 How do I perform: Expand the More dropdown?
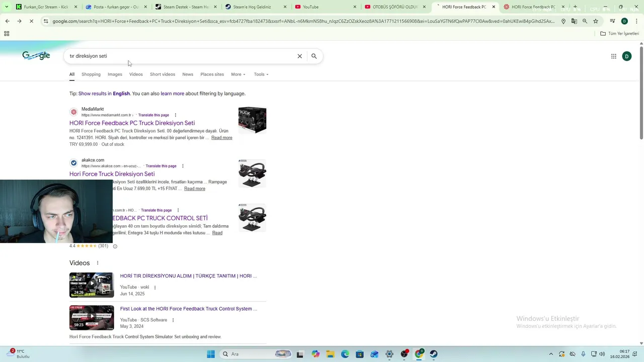(x=238, y=74)
